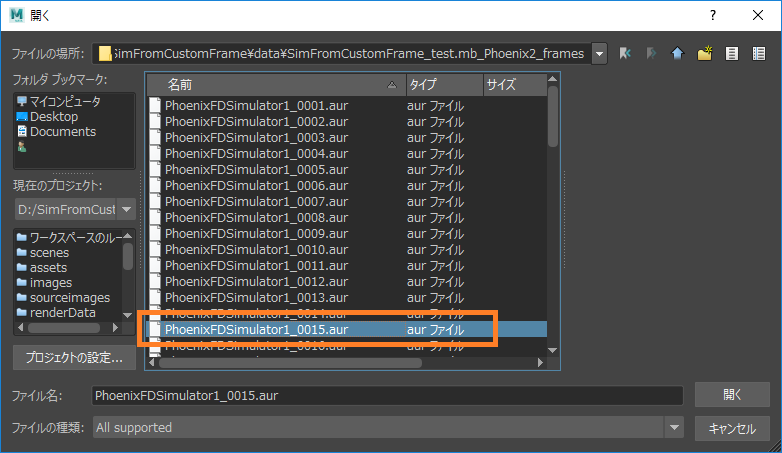This screenshot has height=453, width=782.
Task: Select the user home bookmark icon
Action: tap(22, 147)
